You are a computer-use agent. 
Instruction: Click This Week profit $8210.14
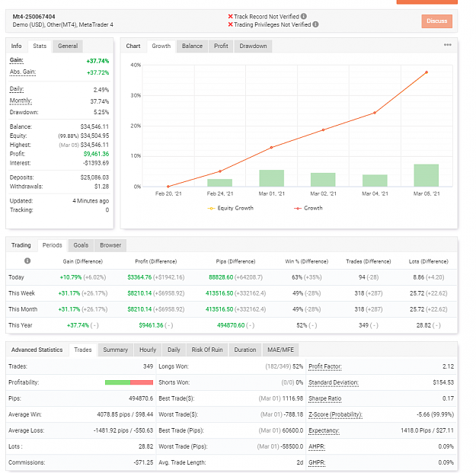click(139, 293)
